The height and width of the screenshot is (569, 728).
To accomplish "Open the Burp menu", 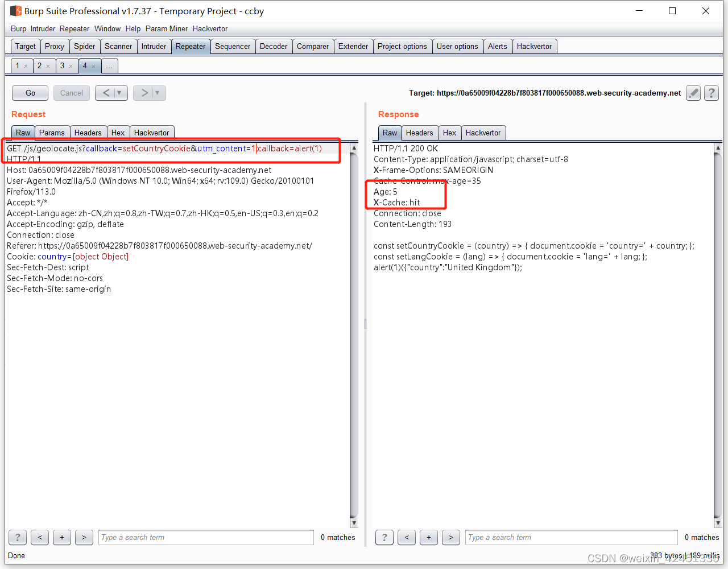I will click(x=18, y=28).
